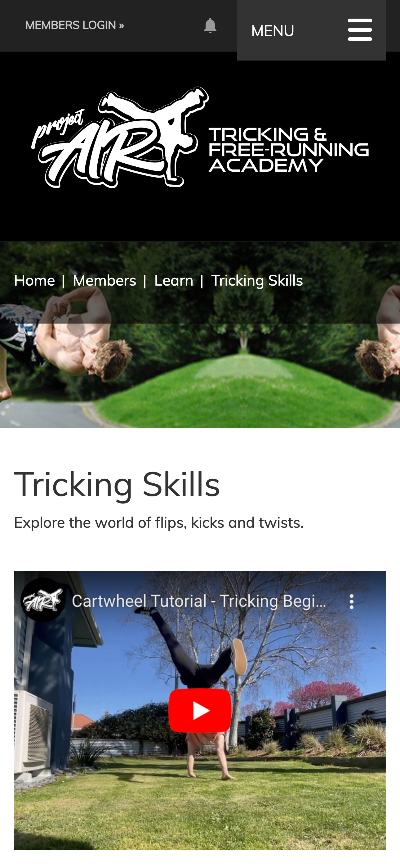The image size is (400, 868).
Task: Click the cartwheel video thumbnail
Action: [200, 710]
